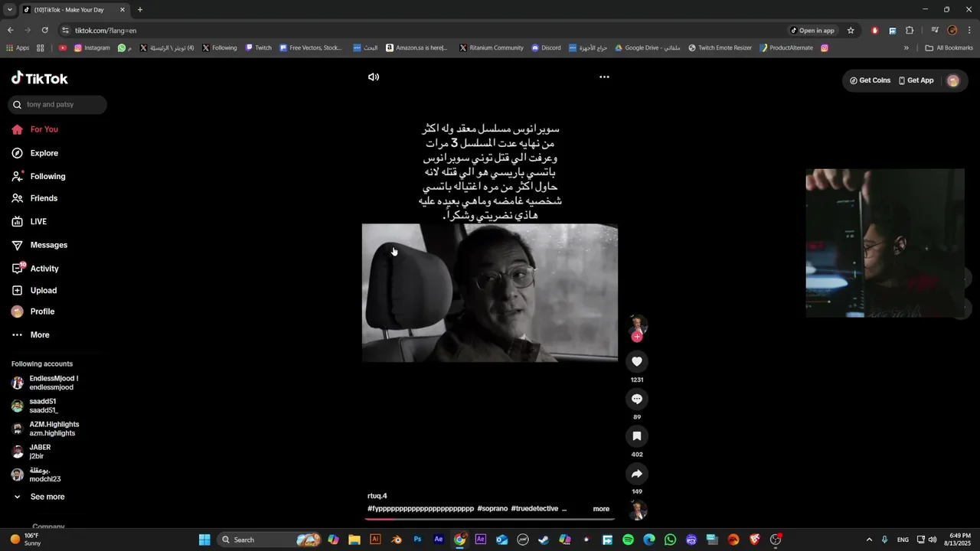This screenshot has width=980, height=551.
Task: Show hidden system tray icons
Action: click(868, 540)
